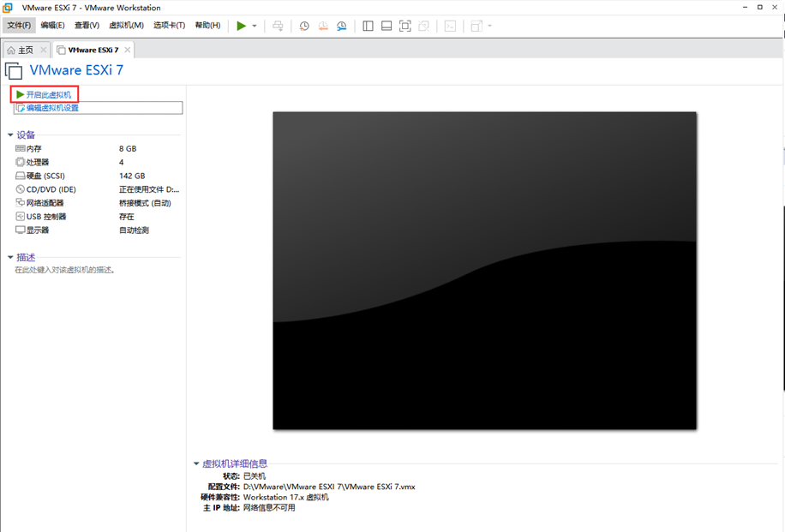Collapse the 设备 section
This screenshot has height=532, width=785.
10,135
